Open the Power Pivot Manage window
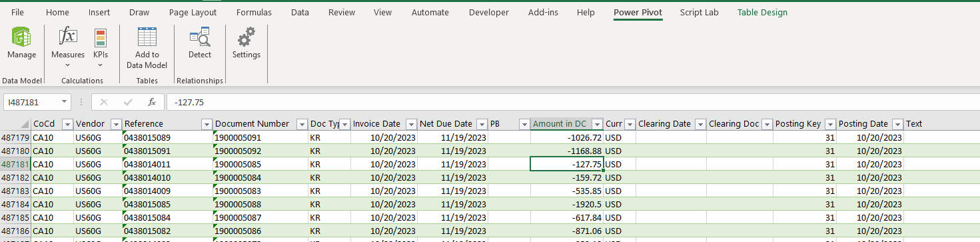The height and width of the screenshot is (242, 980). point(21,44)
